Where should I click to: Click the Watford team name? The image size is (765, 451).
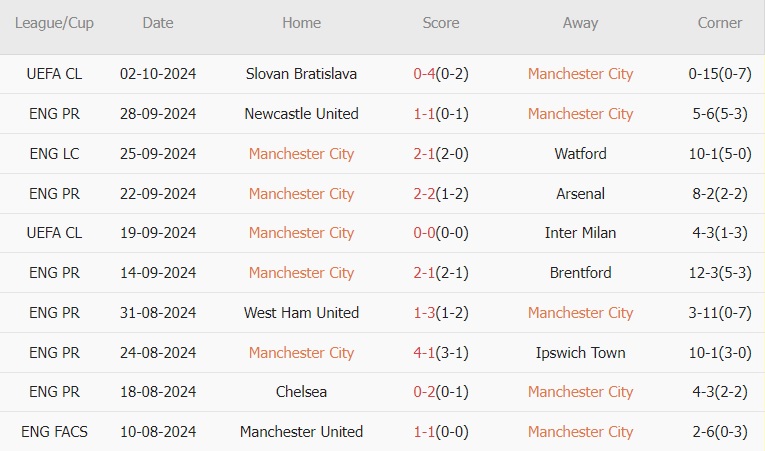click(580, 154)
